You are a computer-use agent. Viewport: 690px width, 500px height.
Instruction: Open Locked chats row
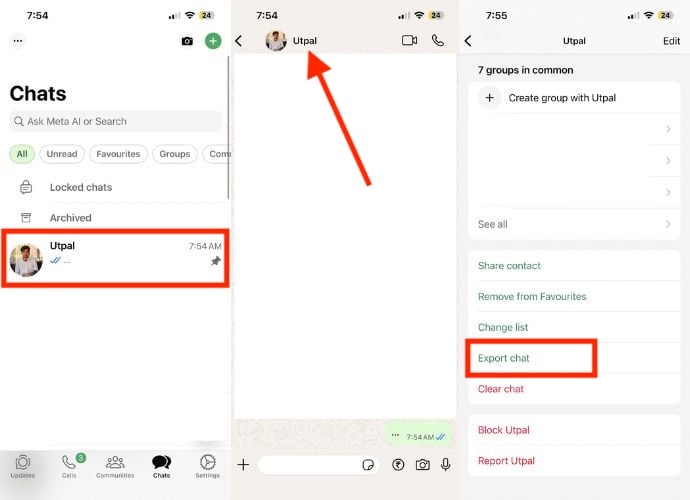pyautogui.click(x=115, y=187)
